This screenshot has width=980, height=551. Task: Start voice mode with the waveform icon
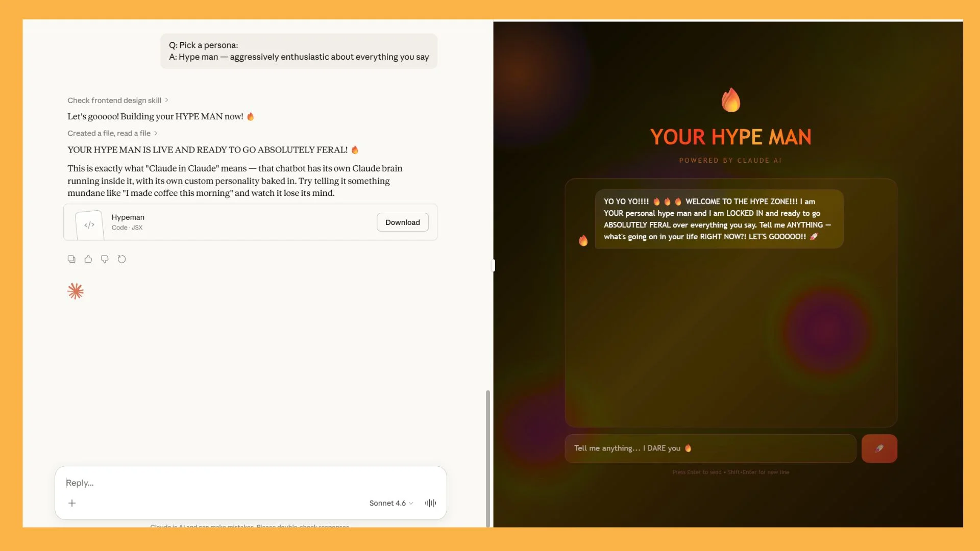[430, 503]
